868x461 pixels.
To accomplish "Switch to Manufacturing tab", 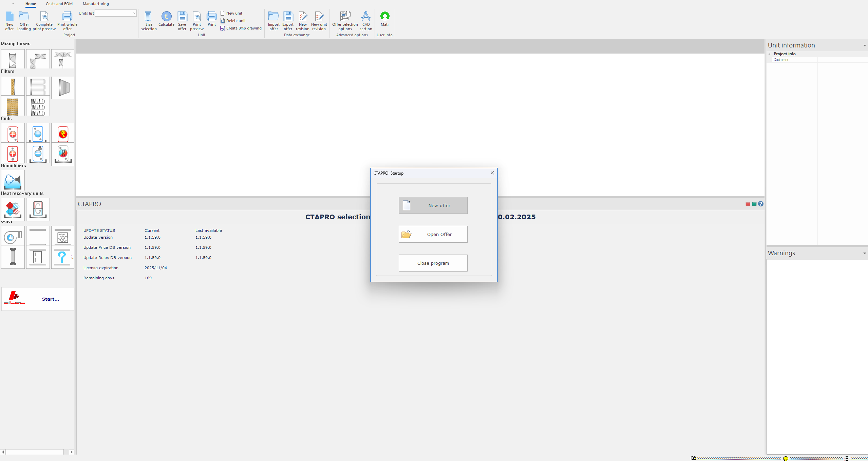I will coord(96,4).
